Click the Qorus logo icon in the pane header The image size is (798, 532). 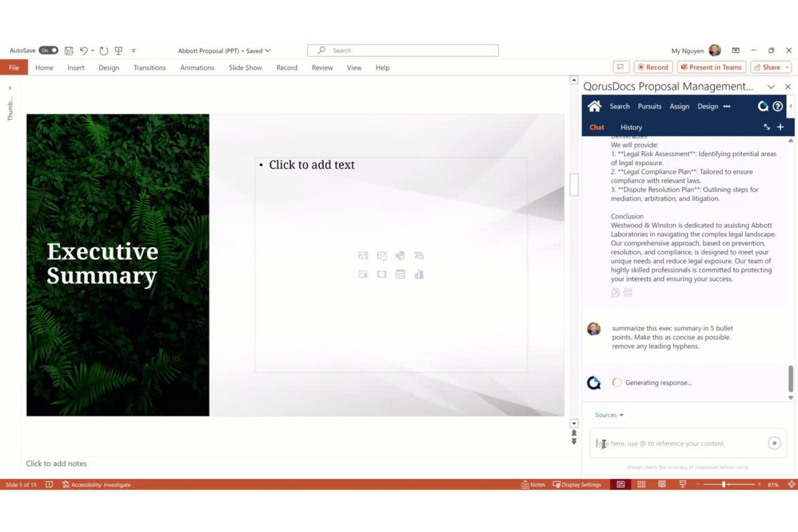pyautogui.click(x=763, y=106)
